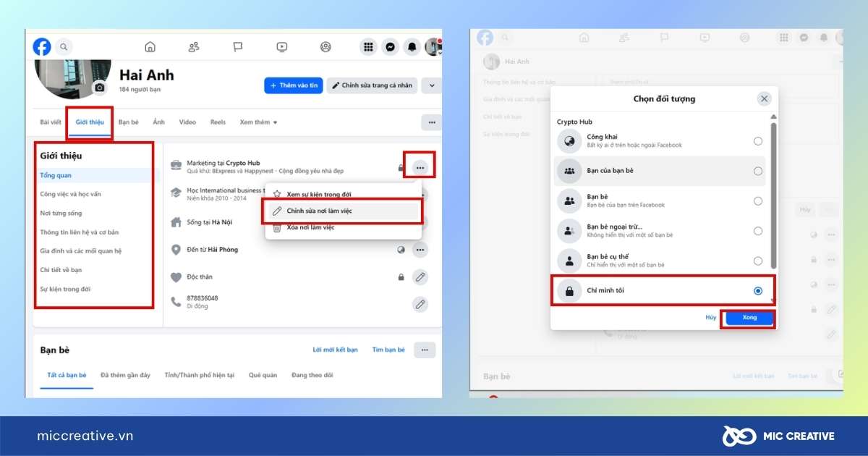868x456 pixels.
Task: Open the Facebook search magnifier icon
Action: click(x=64, y=47)
